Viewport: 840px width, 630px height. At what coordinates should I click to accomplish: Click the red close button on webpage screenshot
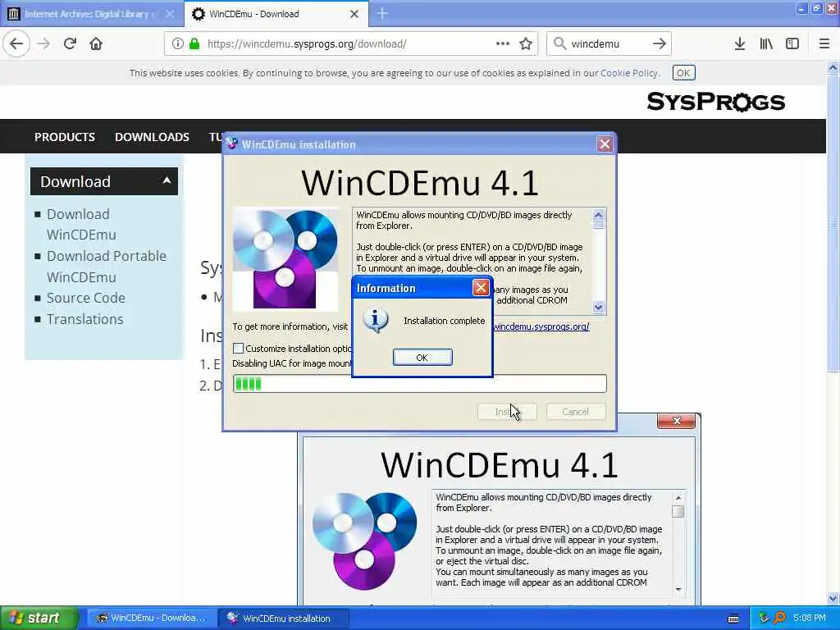coord(676,421)
